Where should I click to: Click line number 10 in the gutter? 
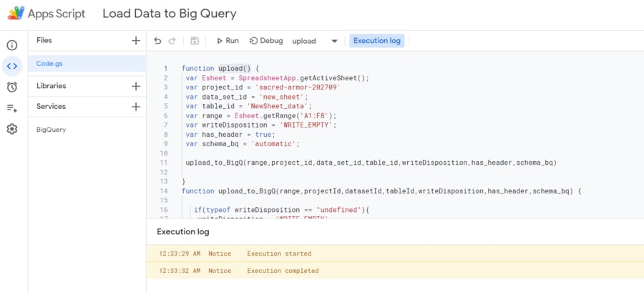coord(163,153)
